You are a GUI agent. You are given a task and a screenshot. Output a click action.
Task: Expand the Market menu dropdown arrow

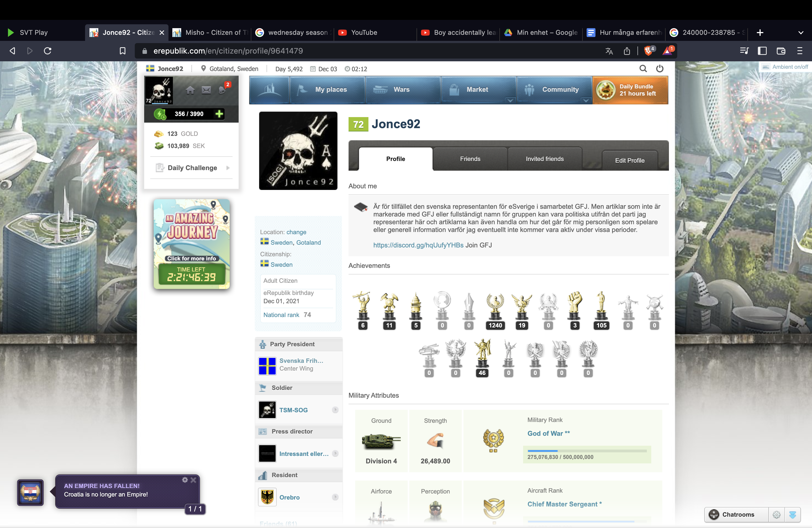coord(510,100)
